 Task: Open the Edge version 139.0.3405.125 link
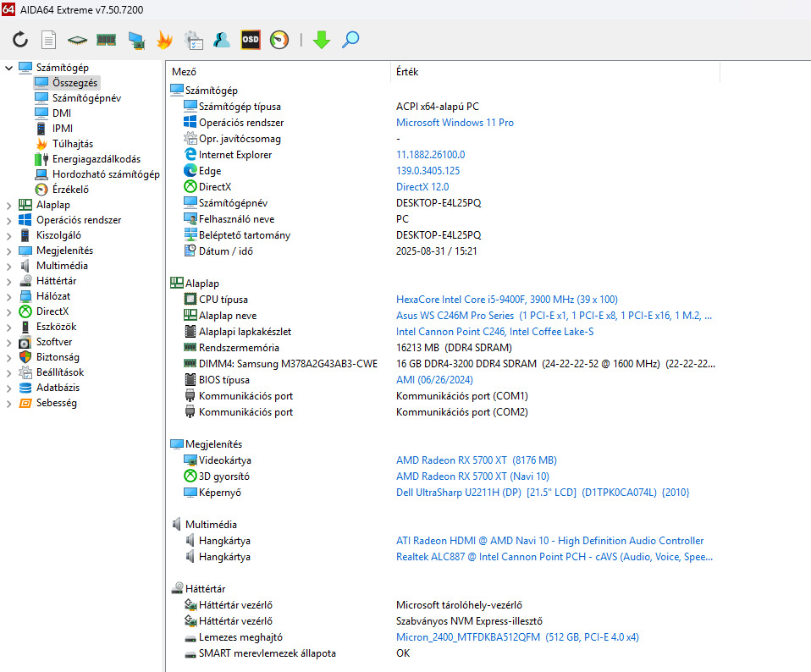(428, 171)
